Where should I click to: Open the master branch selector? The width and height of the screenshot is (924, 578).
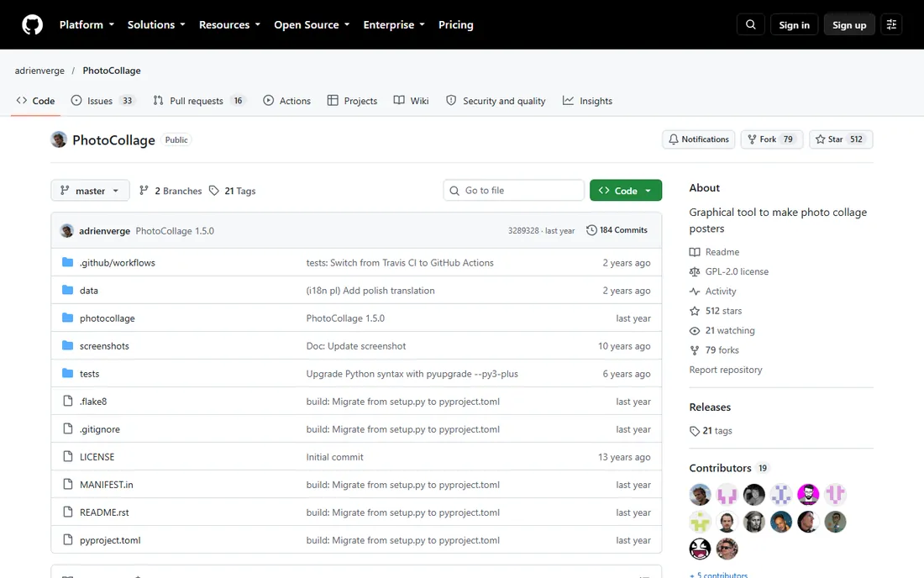[90, 191]
